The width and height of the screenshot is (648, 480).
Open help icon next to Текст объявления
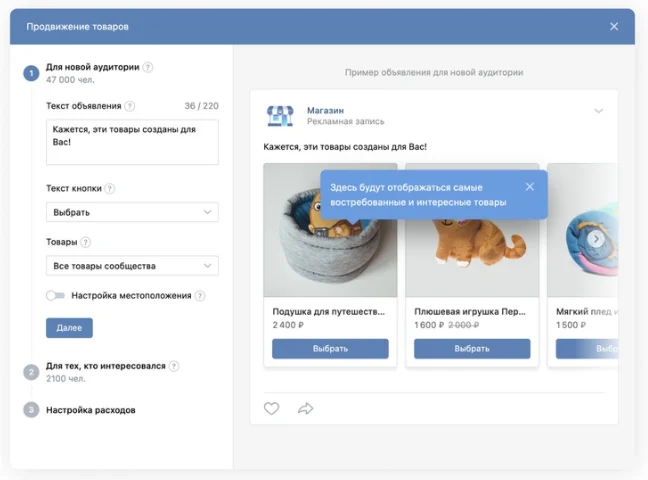[130, 106]
